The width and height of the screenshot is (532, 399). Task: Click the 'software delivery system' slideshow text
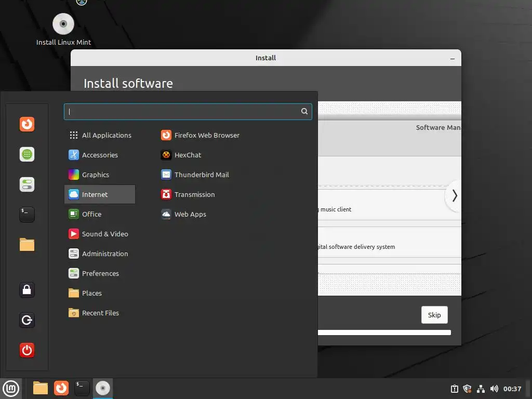(362, 247)
